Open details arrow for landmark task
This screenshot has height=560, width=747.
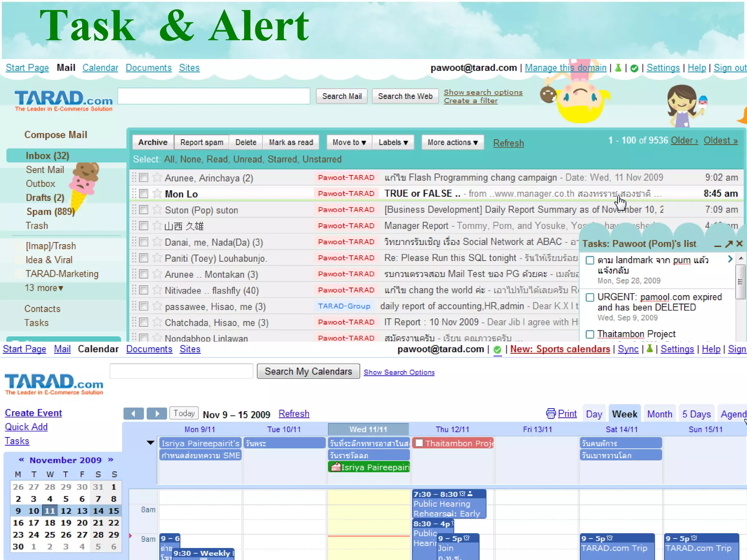pyautogui.click(x=730, y=259)
